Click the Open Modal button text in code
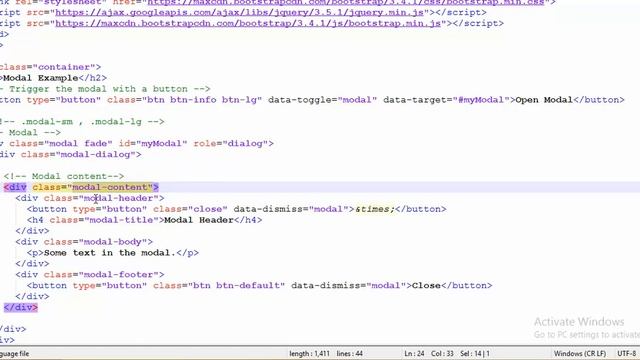The height and width of the screenshot is (360, 640). pyautogui.click(x=544, y=100)
